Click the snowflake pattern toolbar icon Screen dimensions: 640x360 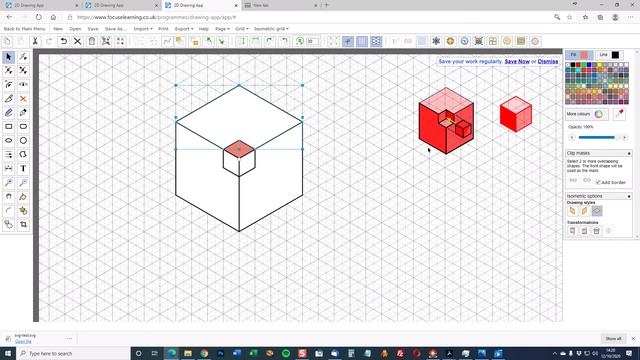click(436, 41)
